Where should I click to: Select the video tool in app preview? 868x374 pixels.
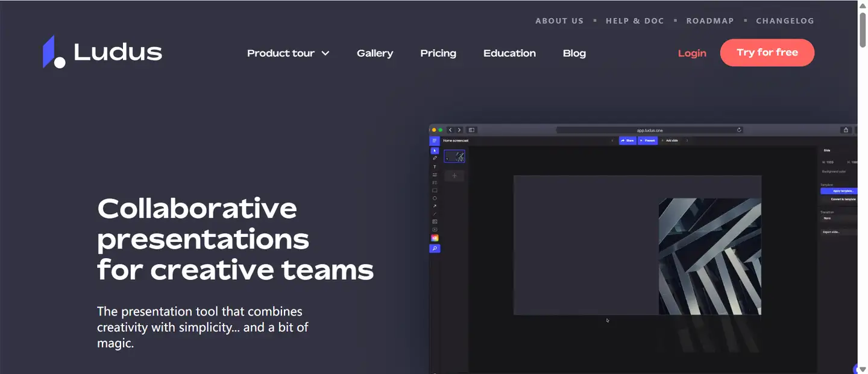pyautogui.click(x=435, y=229)
